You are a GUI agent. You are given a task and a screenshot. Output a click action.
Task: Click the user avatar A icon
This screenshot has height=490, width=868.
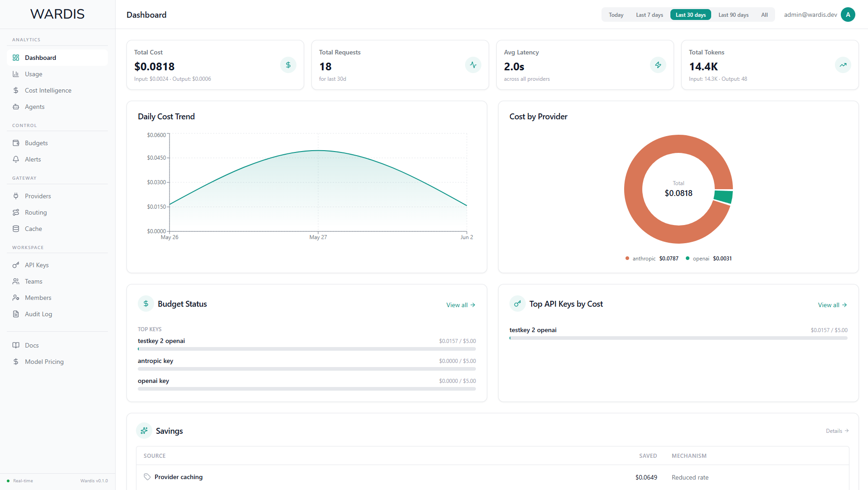coord(848,15)
